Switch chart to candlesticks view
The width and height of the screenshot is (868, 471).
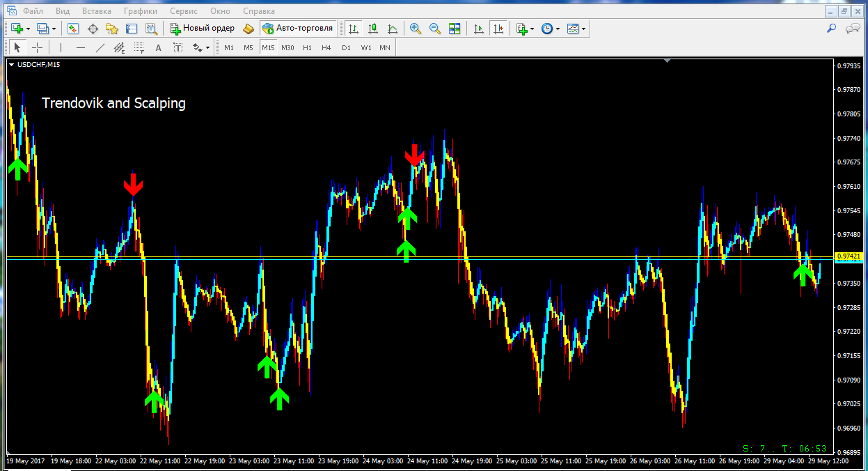373,29
